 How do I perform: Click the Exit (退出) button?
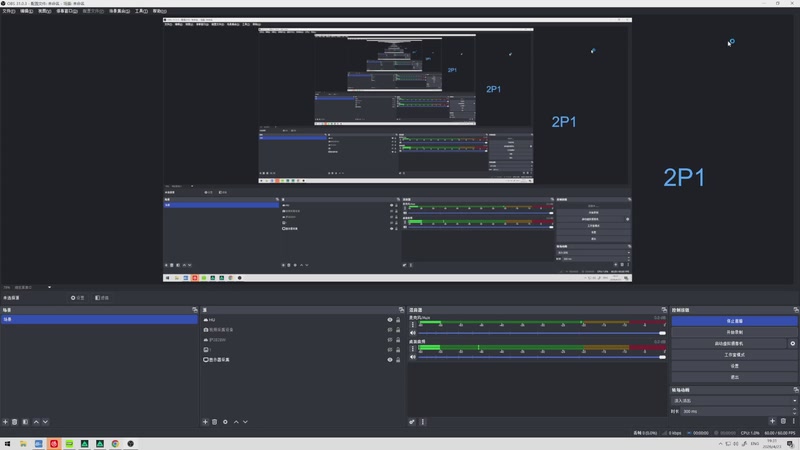pyautogui.click(x=734, y=377)
